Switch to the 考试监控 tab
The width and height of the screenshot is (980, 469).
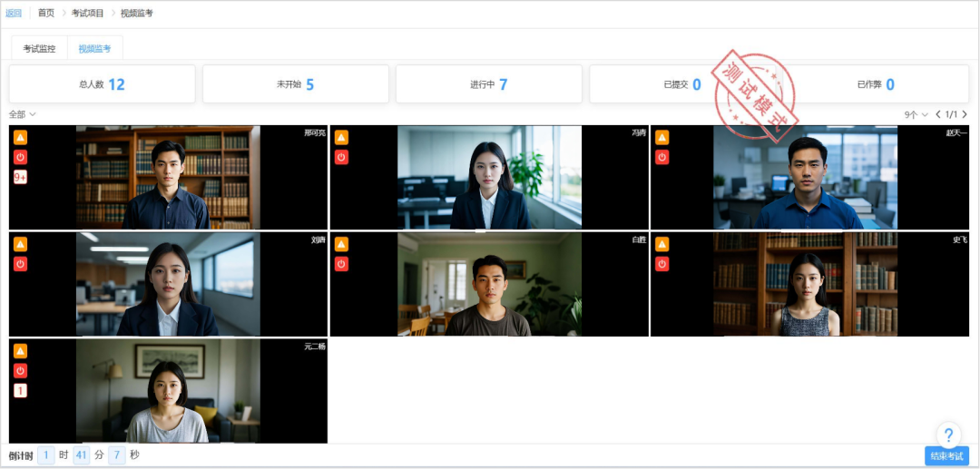click(x=39, y=48)
